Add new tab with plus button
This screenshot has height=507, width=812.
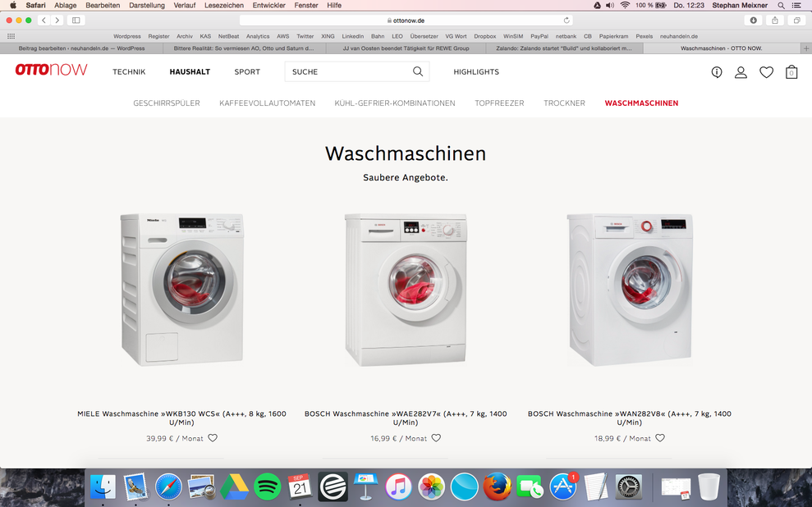(x=805, y=48)
